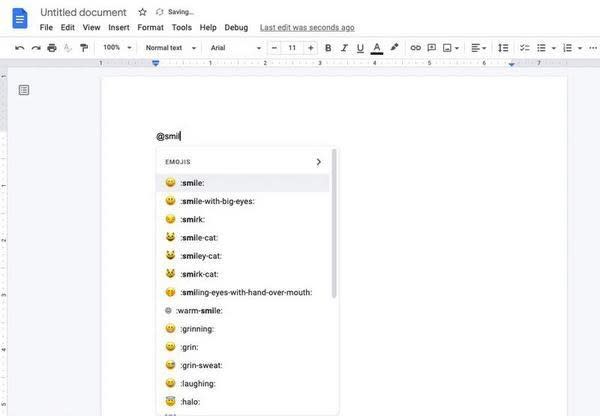The height and width of the screenshot is (416, 600).
Task: Open the Tools menu
Action: (x=181, y=27)
